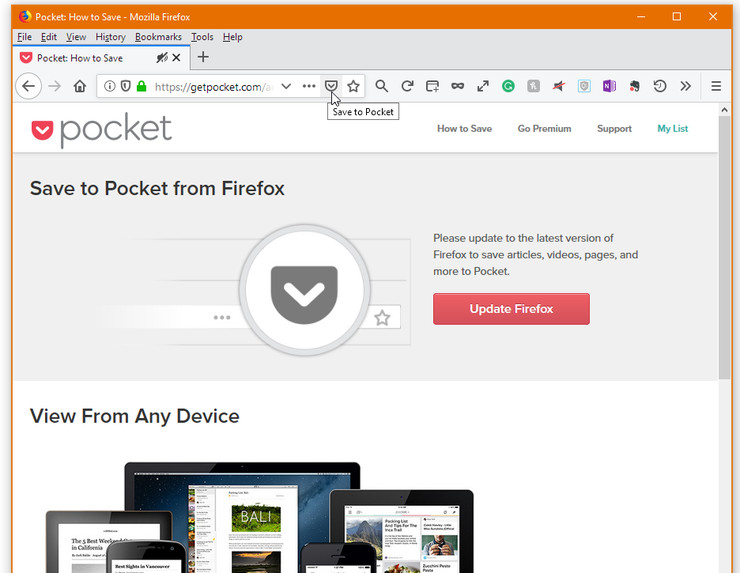Image resolution: width=740 pixels, height=573 pixels.
Task: Open the How to Save link
Action: tap(464, 128)
